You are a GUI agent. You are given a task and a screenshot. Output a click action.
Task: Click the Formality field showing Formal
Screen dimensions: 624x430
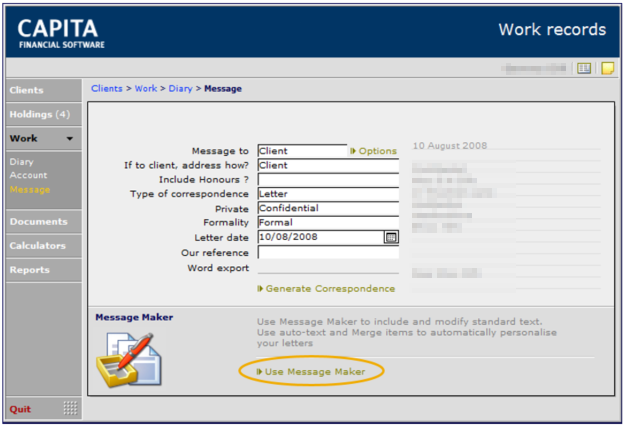click(328, 223)
